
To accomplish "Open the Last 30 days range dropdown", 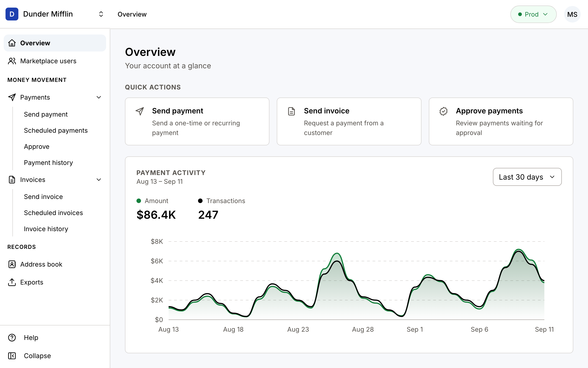I will tap(527, 177).
